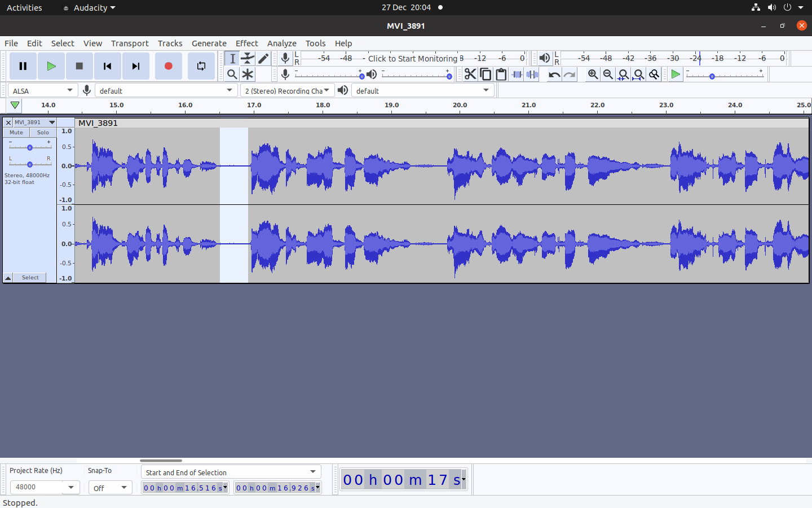Start playback with the green Play button
Viewport: 812px width, 508px height.
(51, 66)
